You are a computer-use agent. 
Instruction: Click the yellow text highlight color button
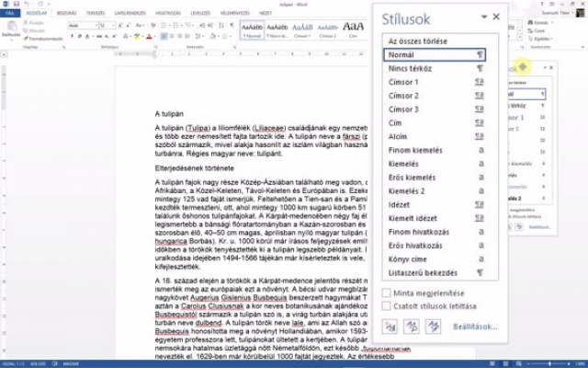pos(137,37)
